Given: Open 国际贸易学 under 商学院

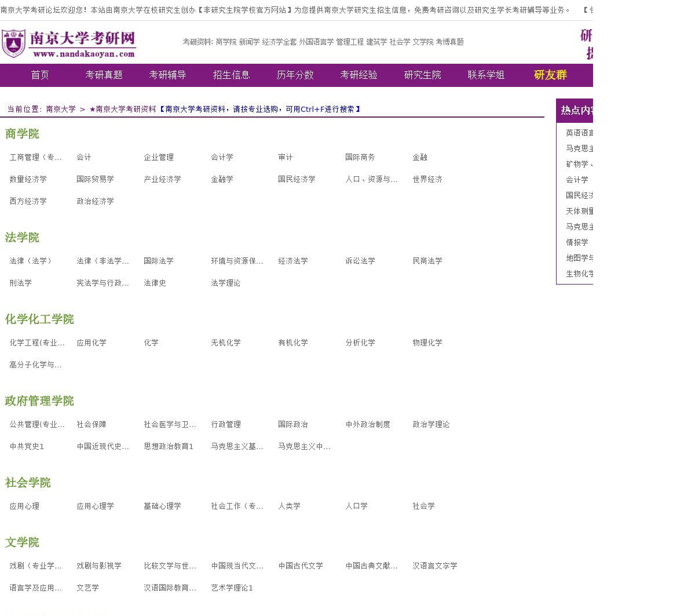Looking at the screenshot, I should 95,180.
